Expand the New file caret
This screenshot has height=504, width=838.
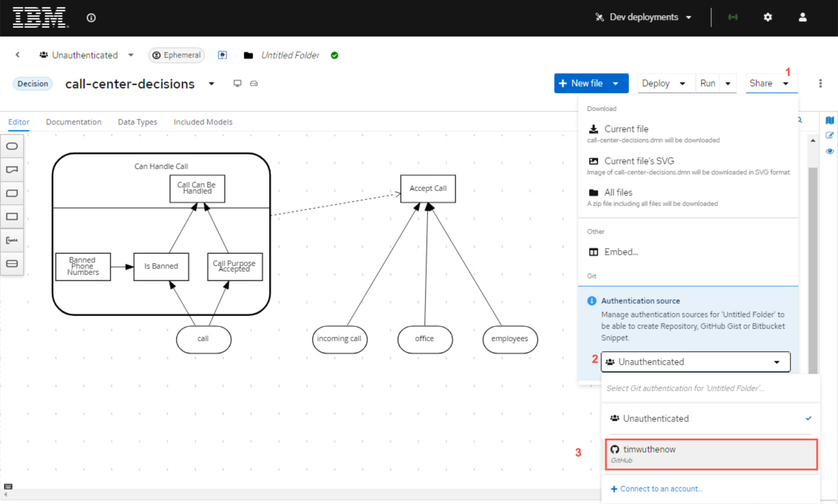[x=616, y=84]
